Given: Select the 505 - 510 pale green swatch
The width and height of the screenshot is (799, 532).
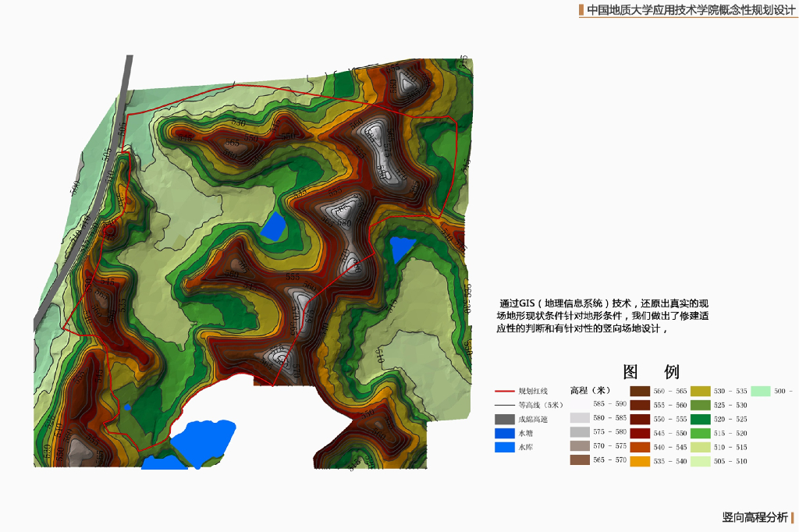Looking at the screenshot, I should pyautogui.click(x=700, y=461).
